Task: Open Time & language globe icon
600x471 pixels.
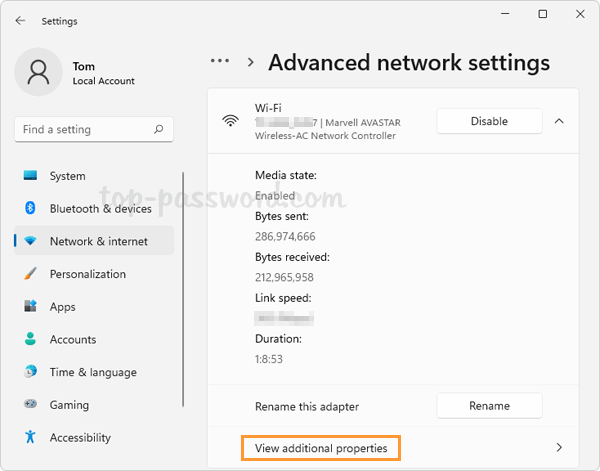Action: pyautogui.click(x=30, y=372)
